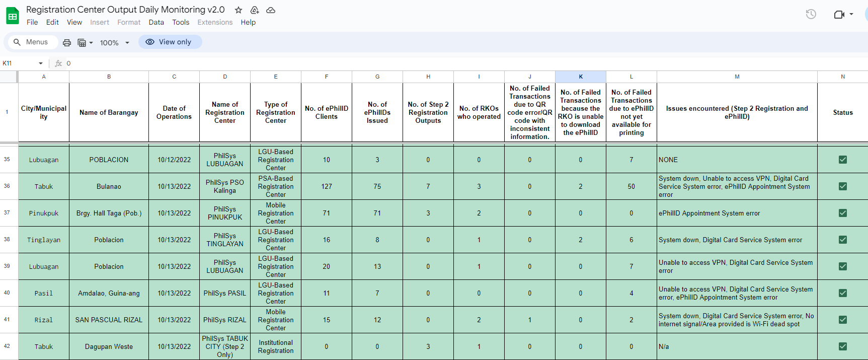Click the 'NONE' issues cell

pyautogui.click(x=737, y=160)
